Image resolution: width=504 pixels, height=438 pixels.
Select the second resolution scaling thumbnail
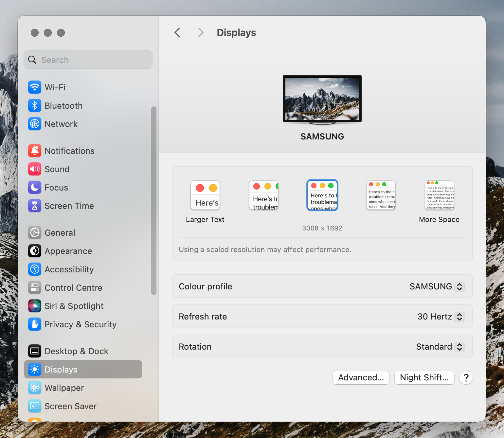(264, 195)
